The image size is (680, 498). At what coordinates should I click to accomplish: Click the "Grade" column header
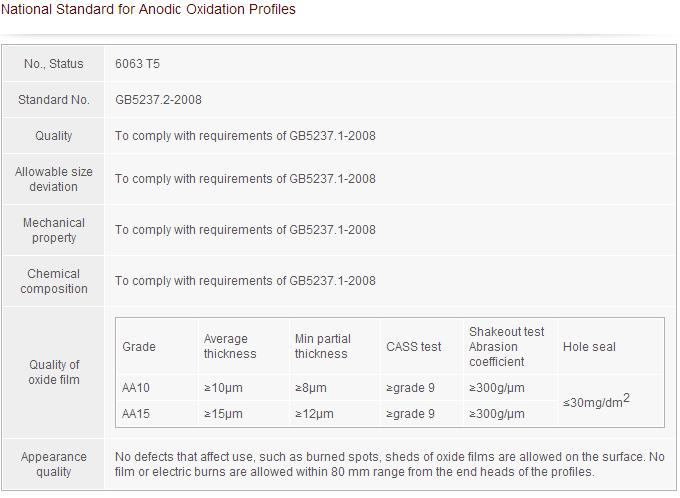(x=139, y=347)
